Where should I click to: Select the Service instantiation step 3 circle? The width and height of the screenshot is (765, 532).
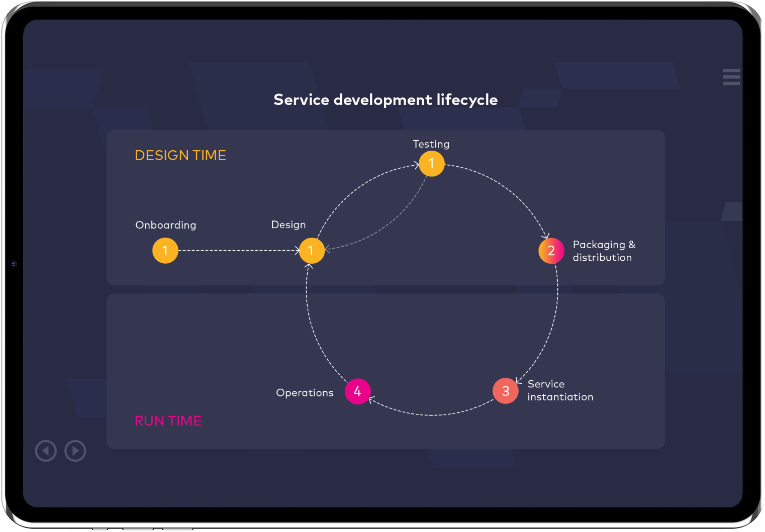point(505,391)
